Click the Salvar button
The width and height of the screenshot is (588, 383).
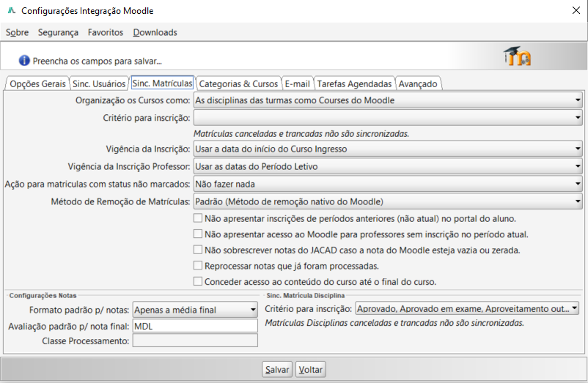[x=276, y=370]
